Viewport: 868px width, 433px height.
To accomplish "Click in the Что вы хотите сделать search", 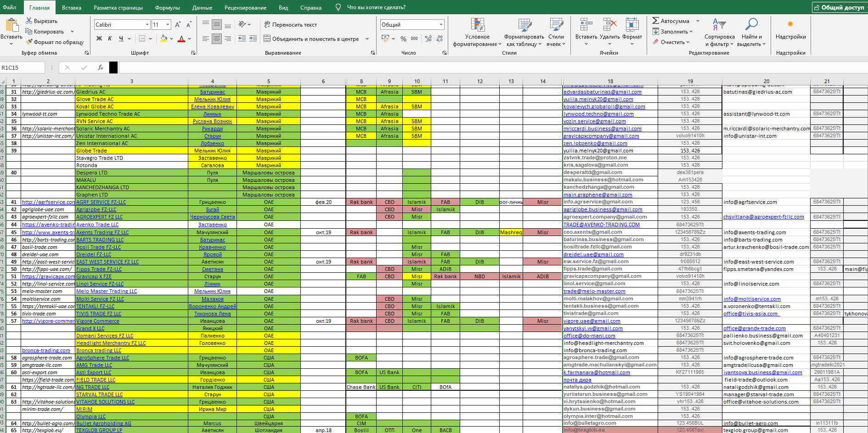I will 376,7.
